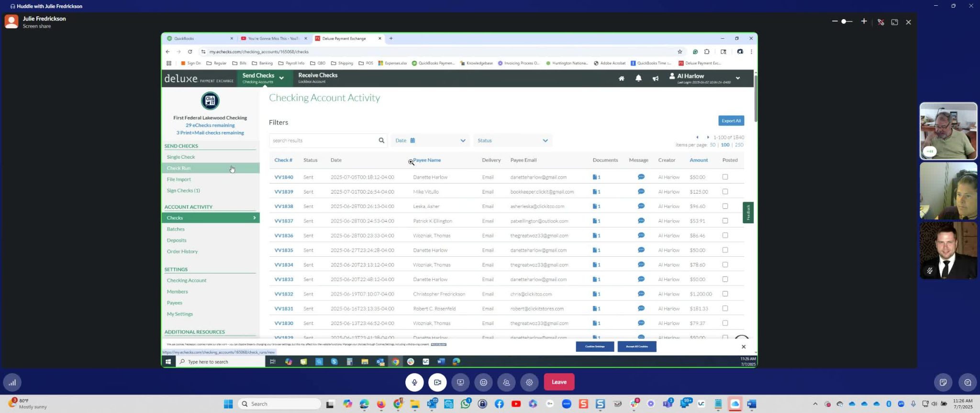Check the Posted box for VV1840
This screenshot has width=980, height=413.
[725, 177]
